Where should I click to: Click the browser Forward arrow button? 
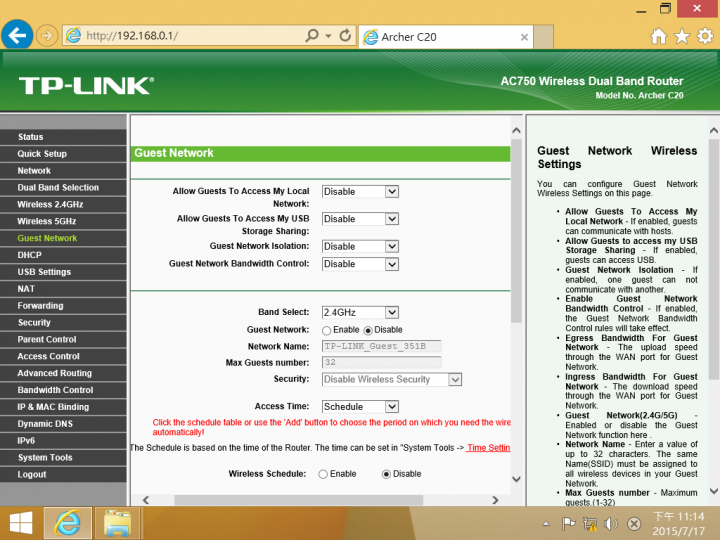point(47,35)
